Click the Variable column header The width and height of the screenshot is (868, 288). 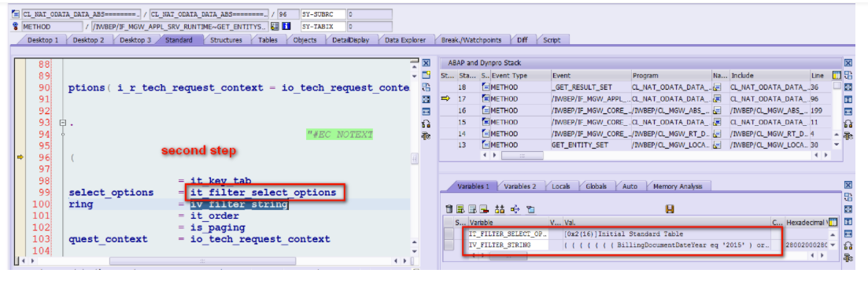pyautogui.click(x=508, y=222)
